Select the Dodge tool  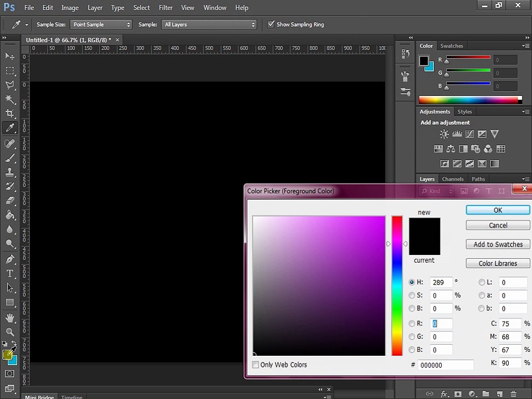click(x=10, y=243)
